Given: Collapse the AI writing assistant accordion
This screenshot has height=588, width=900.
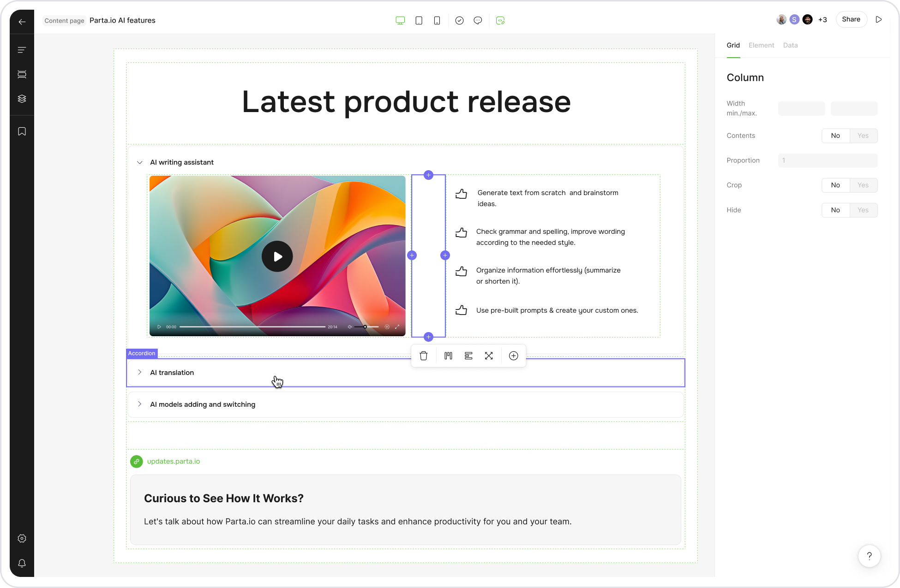Looking at the screenshot, I should point(139,162).
